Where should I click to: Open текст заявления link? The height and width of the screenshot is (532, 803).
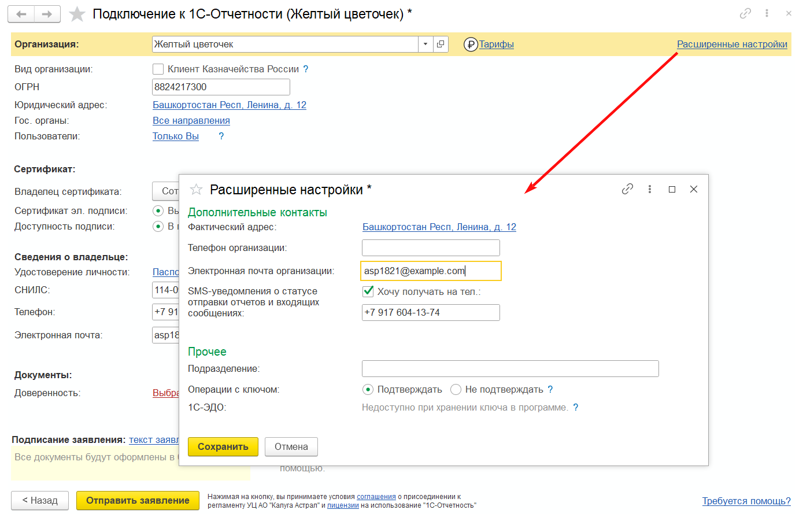154,440
